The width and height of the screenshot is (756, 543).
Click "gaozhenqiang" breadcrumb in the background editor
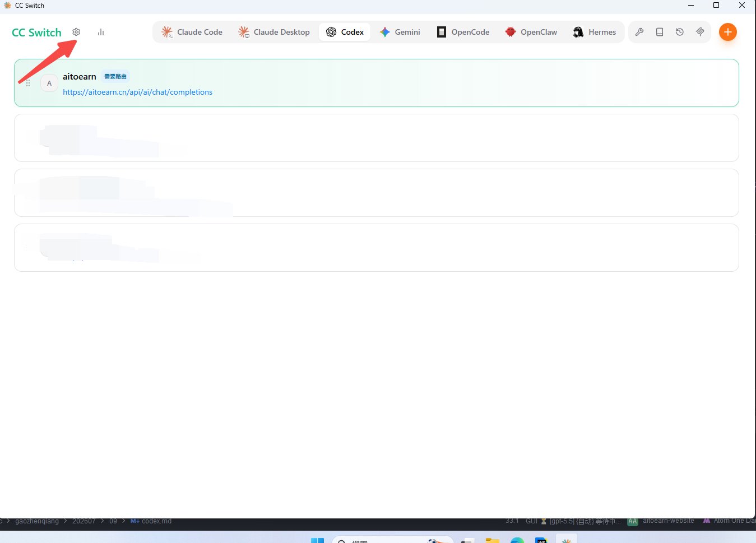coord(37,521)
